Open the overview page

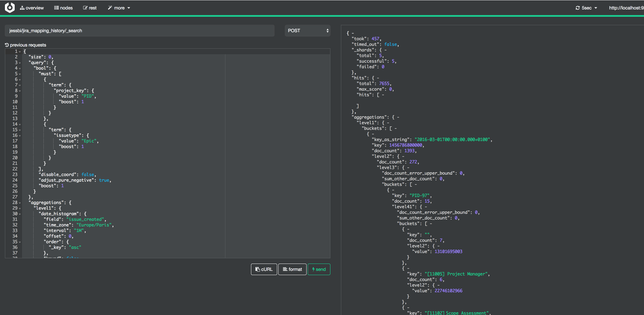[x=32, y=8]
